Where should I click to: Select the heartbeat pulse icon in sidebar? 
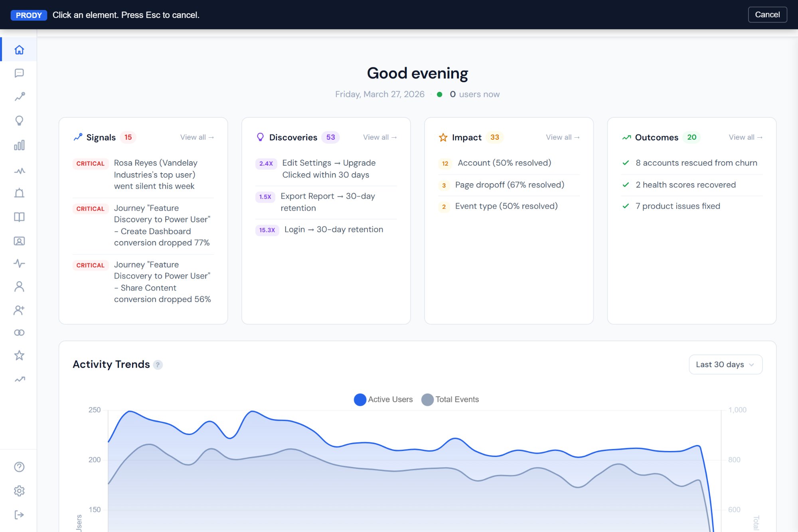[19, 263]
